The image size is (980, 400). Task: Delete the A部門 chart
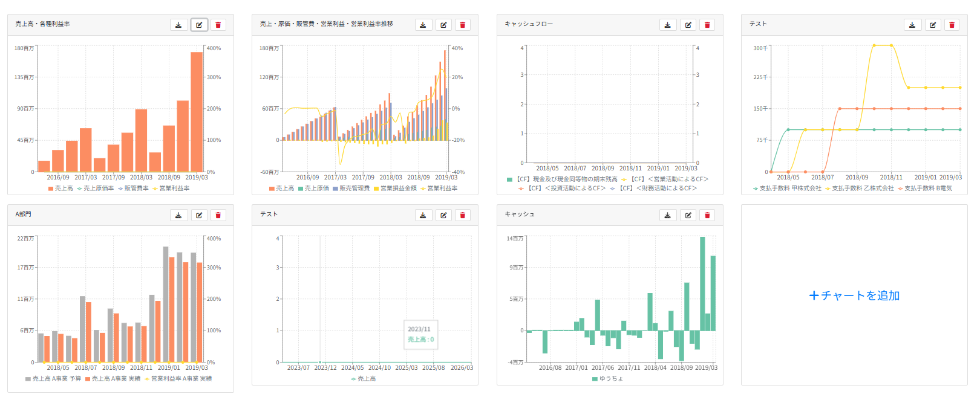click(x=218, y=215)
